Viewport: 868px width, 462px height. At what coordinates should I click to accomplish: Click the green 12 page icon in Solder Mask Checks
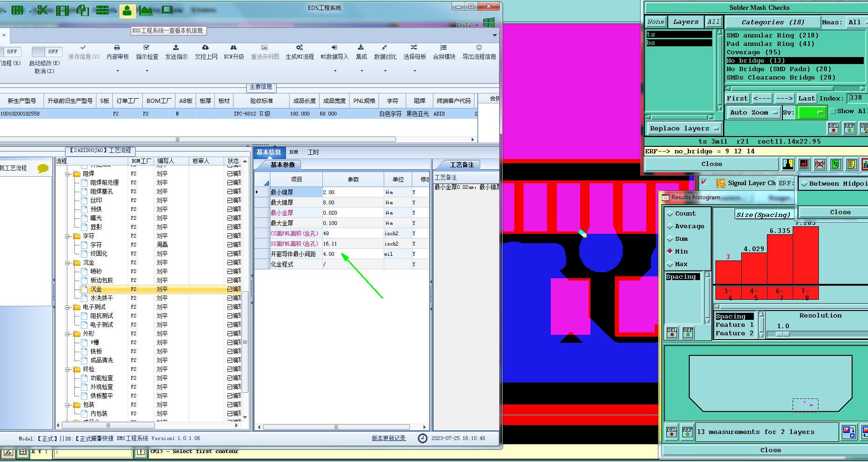(x=836, y=164)
